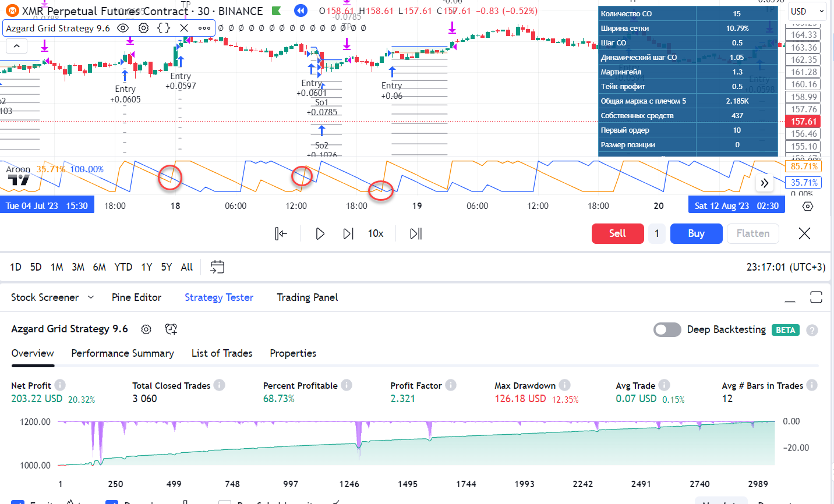Screen dimensions: 834x504
Task: Play the bar replay
Action: pos(320,233)
